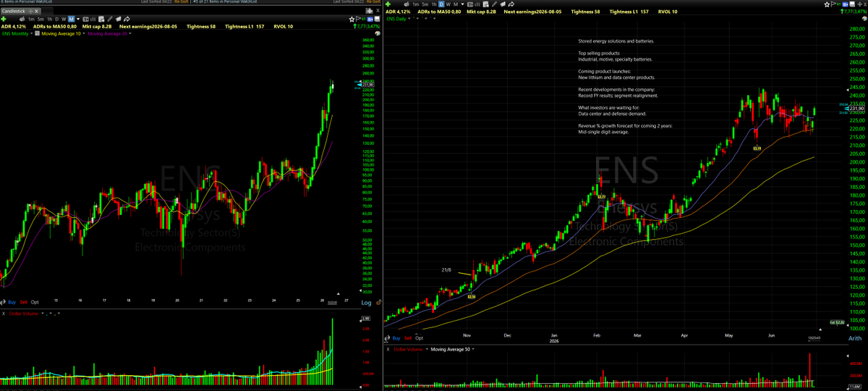Click color palette icon at left chart top-right
This screenshot has width=868, height=391.
point(378,33)
